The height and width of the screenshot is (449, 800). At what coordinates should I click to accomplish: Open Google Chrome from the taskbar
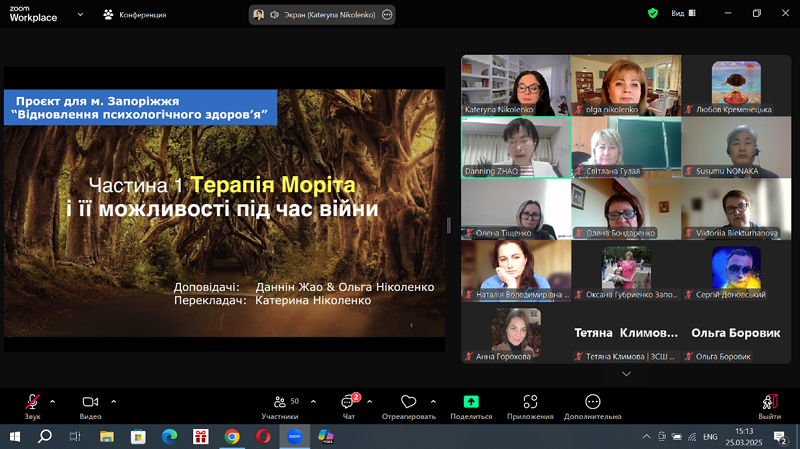pos(232,436)
